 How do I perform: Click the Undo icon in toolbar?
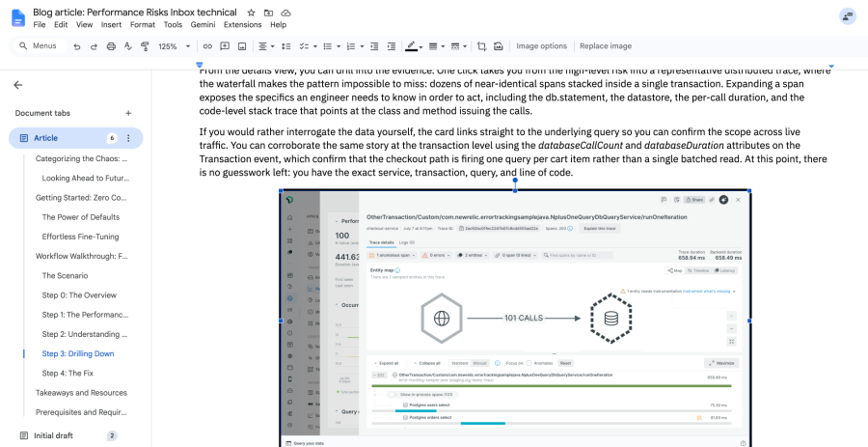[x=77, y=46]
